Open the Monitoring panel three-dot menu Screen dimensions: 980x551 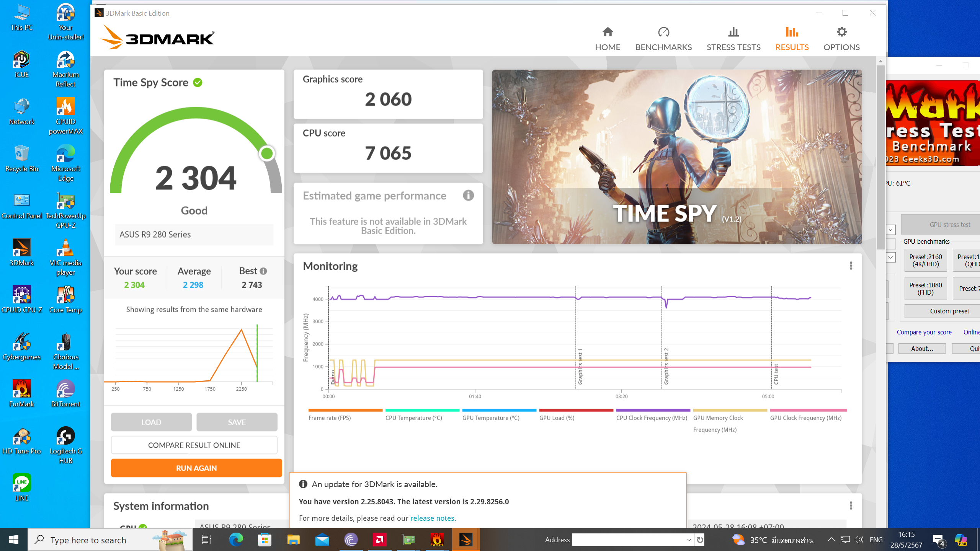(x=851, y=266)
